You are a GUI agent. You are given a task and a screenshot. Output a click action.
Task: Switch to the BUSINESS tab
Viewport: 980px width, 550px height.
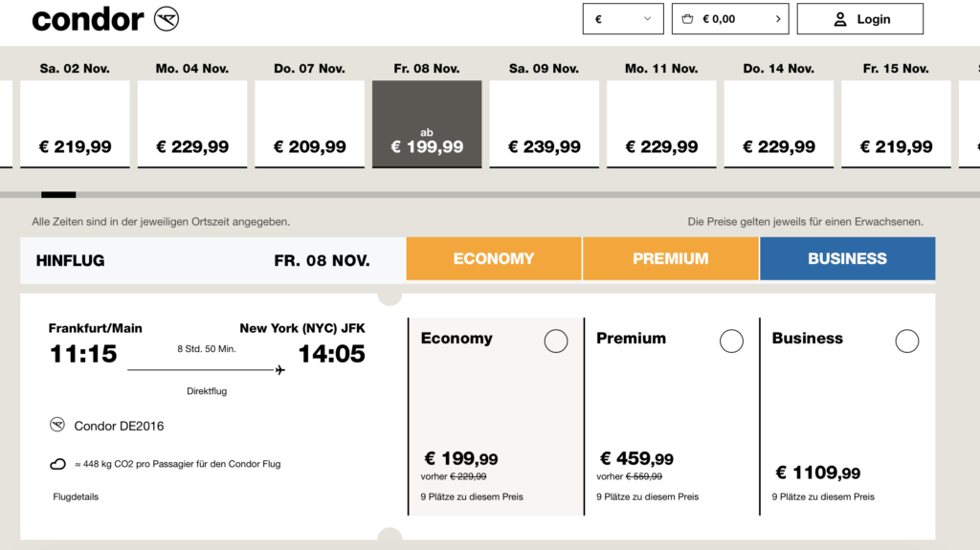[x=847, y=258]
